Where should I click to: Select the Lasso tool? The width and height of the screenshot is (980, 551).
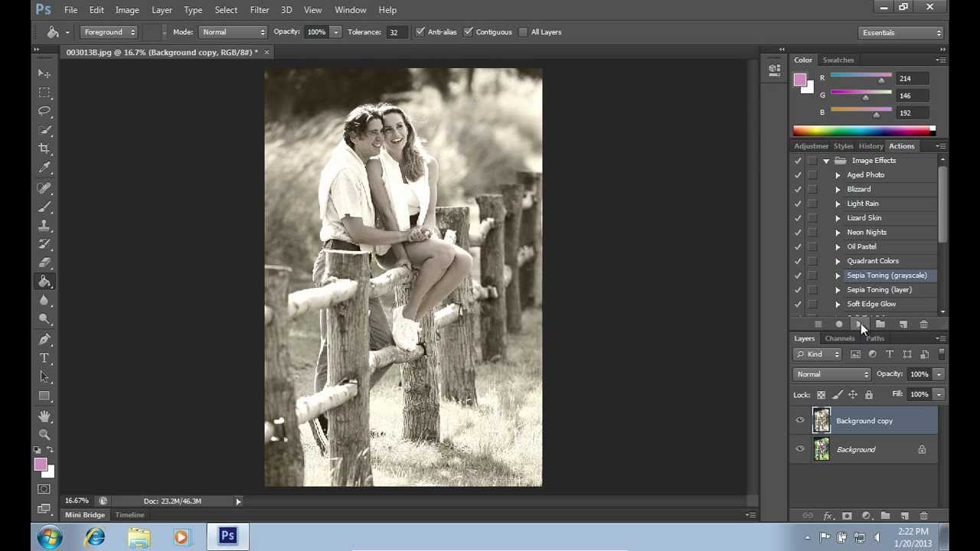44,111
